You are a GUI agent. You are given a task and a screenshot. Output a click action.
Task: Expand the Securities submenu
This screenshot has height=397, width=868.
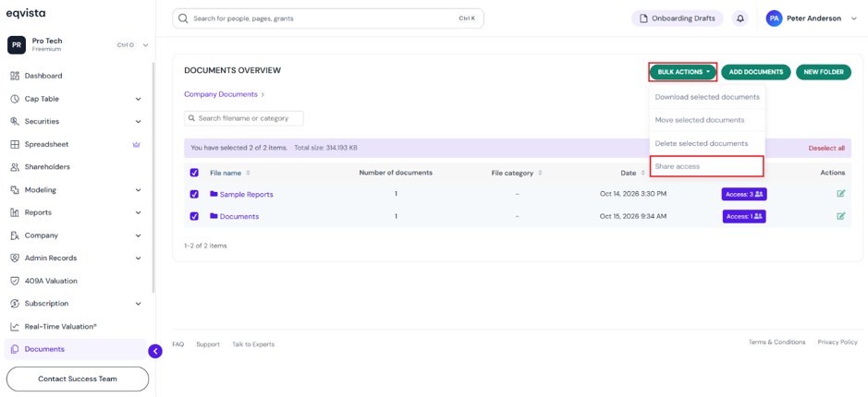[138, 122]
